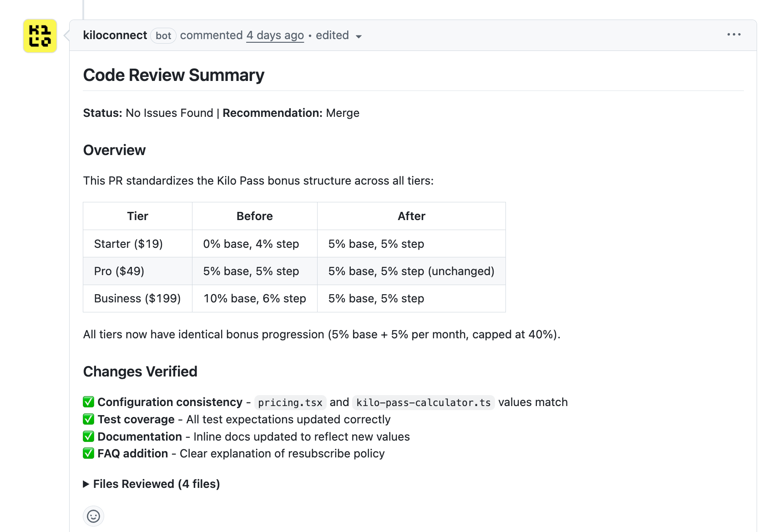Open the 4 days ago timestamp link
The width and height of the screenshot is (768, 532).
pyautogui.click(x=275, y=35)
